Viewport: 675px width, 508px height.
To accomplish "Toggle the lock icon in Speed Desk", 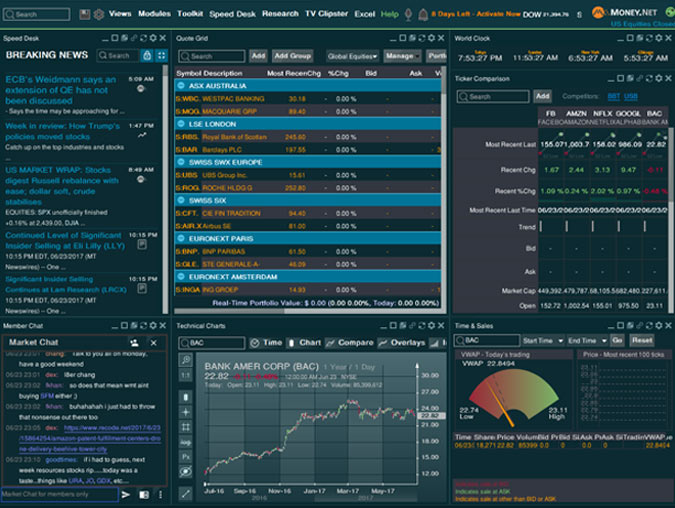I will pyautogui.click(x=148, y=56).
